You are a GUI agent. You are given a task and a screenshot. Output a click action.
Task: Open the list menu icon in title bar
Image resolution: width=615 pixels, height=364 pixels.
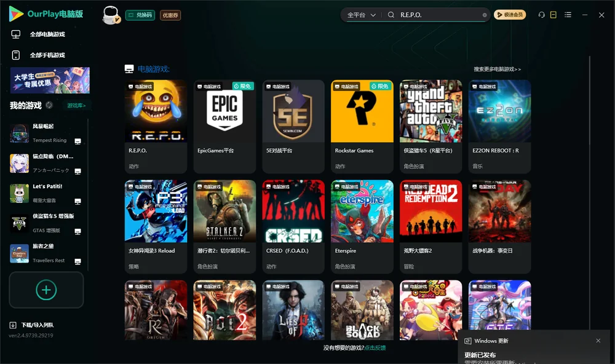[568, 15]
